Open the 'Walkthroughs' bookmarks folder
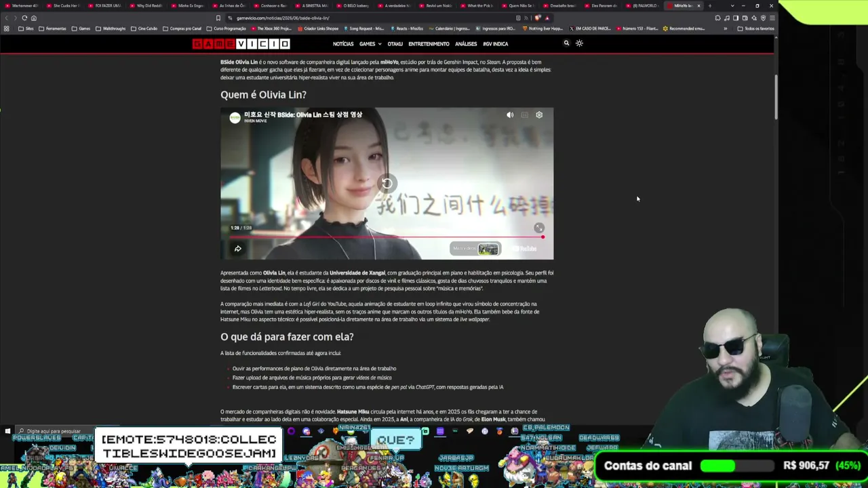This screenshot has width=868, height=488. coord(111,28)
